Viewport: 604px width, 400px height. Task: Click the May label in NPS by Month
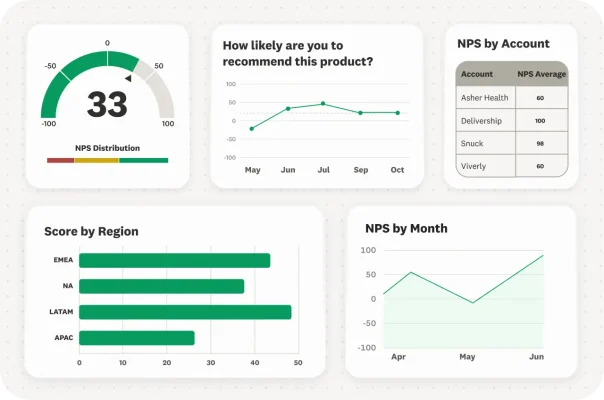coord(467,357)
